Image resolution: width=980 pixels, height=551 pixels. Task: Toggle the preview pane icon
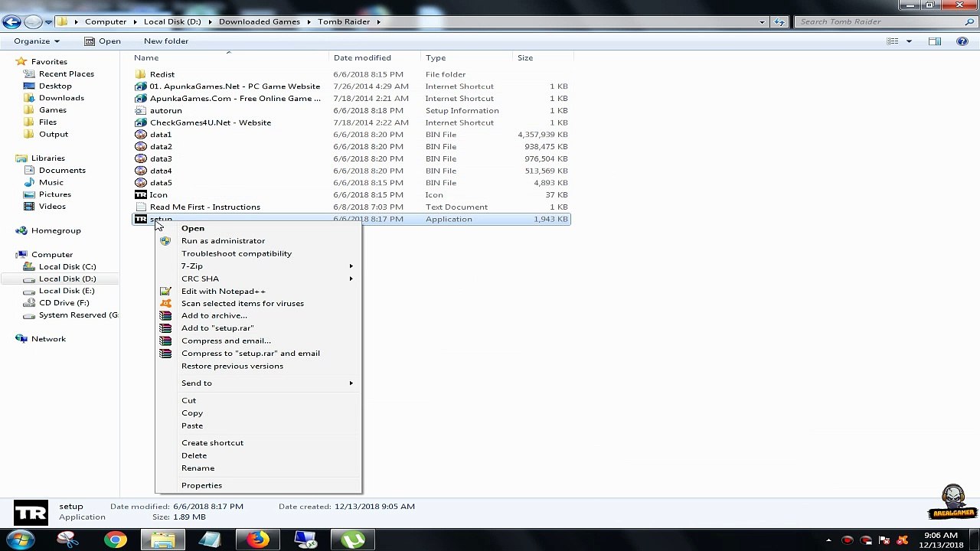935,41
